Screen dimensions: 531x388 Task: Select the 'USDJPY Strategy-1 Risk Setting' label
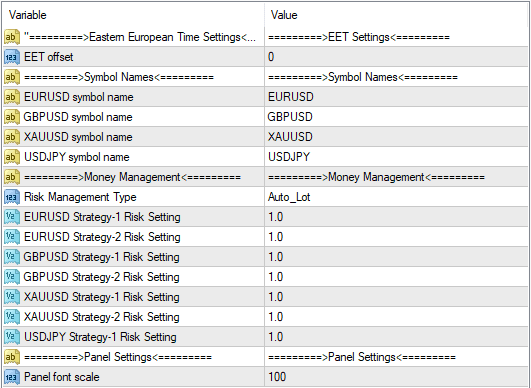100,337
